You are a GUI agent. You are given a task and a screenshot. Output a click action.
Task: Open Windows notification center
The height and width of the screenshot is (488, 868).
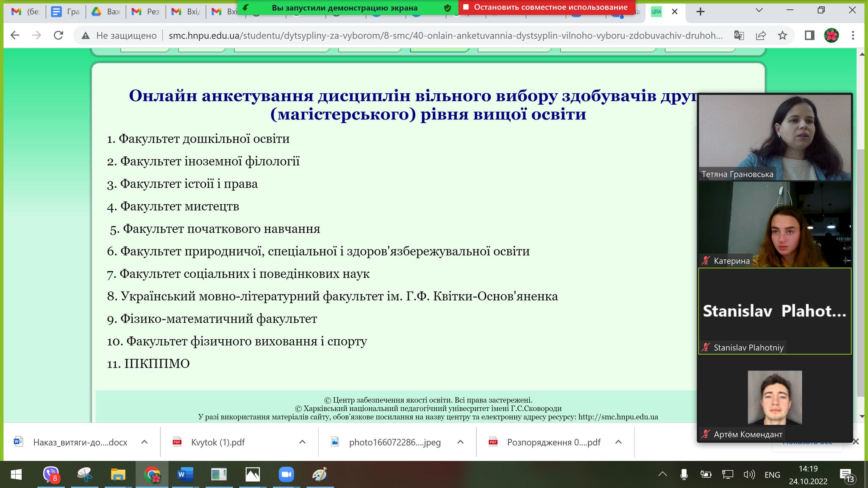[847, 475]
